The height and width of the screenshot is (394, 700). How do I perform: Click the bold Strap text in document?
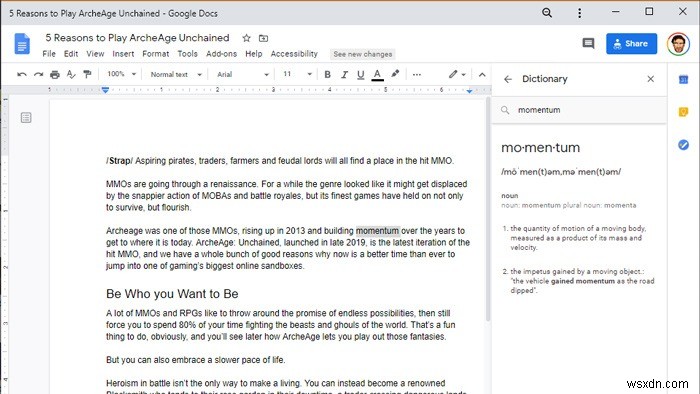click(x=120, y=161)
